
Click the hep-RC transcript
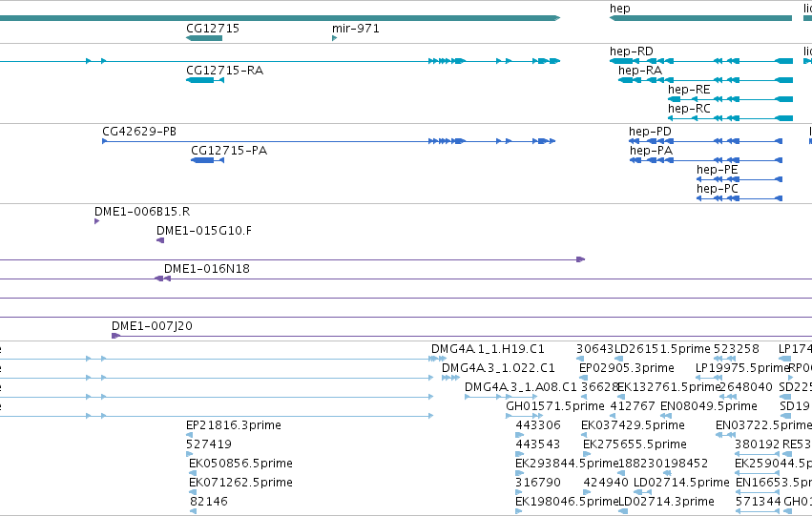tap(730, 118)
